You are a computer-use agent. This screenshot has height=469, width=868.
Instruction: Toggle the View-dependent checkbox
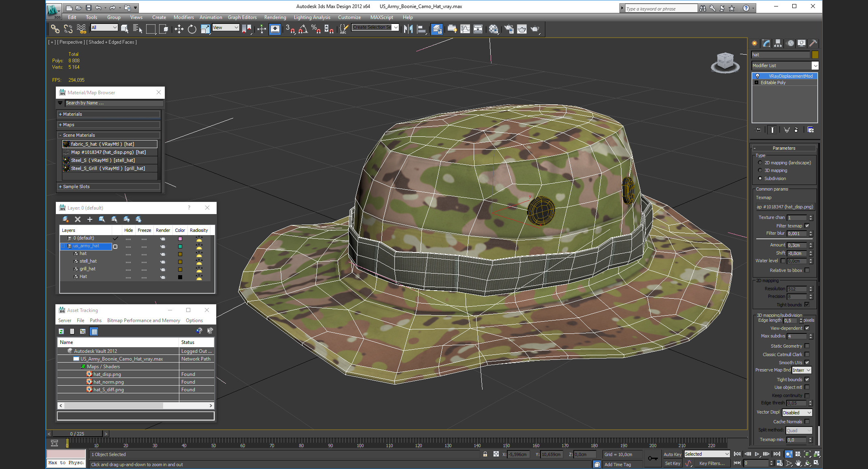[x=807, y=328]
